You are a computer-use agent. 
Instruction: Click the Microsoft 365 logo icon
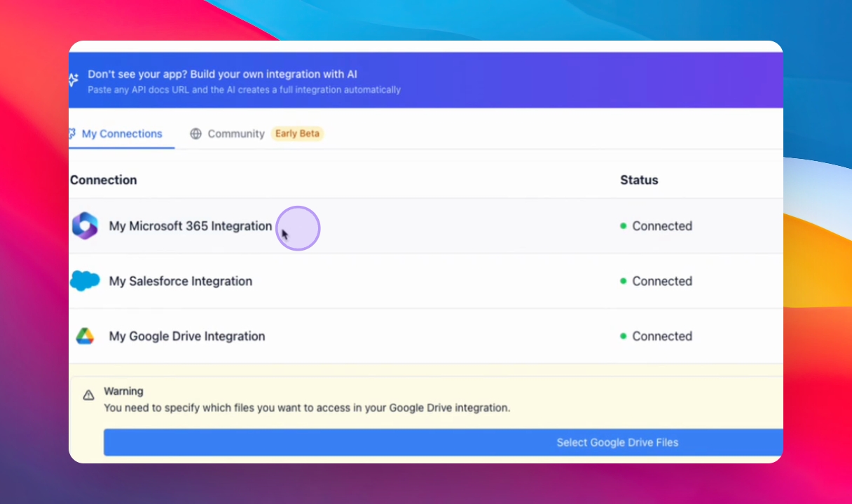85,226
